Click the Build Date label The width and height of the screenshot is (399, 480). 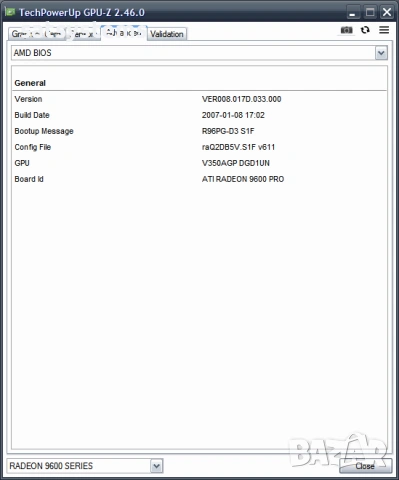tap(32, 115)
